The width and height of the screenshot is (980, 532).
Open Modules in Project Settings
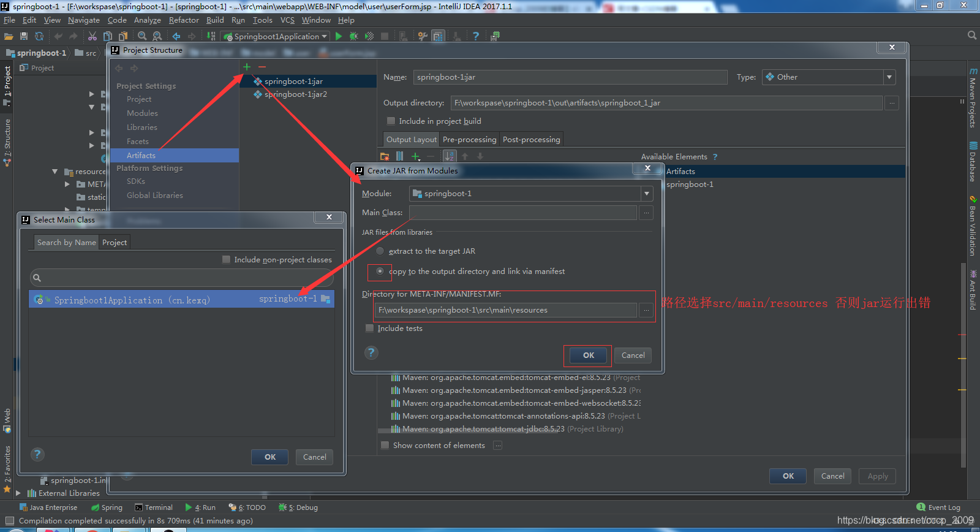click(x=142, y=113)
